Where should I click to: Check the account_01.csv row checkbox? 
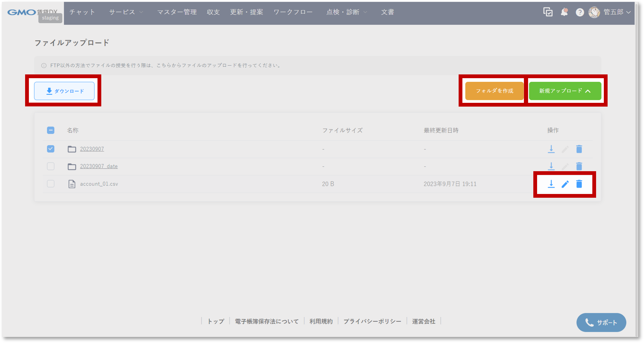(51, 184)
